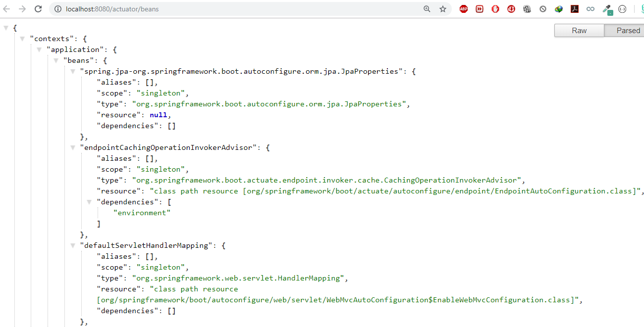
Task: Open the eyedropper color picker extension
Action: [607, 9]
